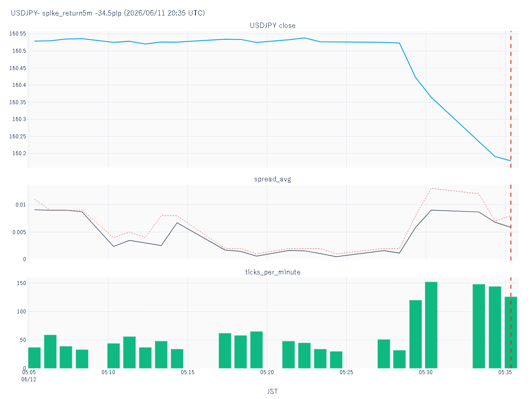This screenshot has width=532, height=399.
Task: Click the '05:05' x-axis tick label
Action: click(29, 372)
